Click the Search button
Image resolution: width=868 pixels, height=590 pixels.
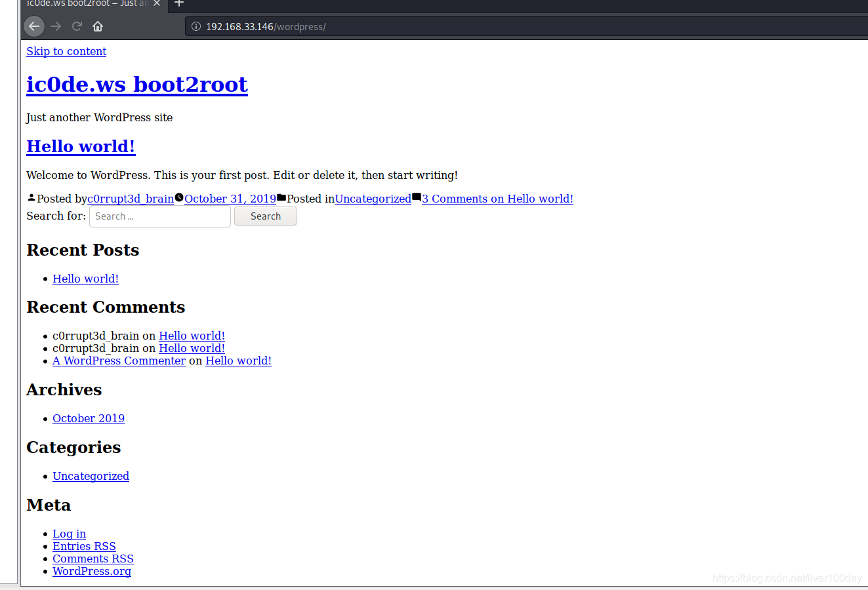266,216
